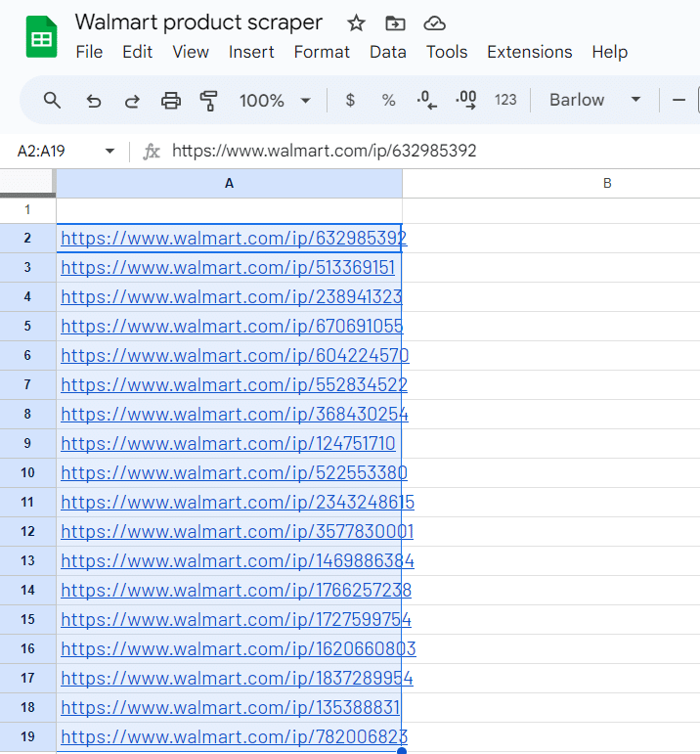Expand the name box A2:A19 dropdown
The height and width of the screenshot is (754, 700).
pos(109,152)
